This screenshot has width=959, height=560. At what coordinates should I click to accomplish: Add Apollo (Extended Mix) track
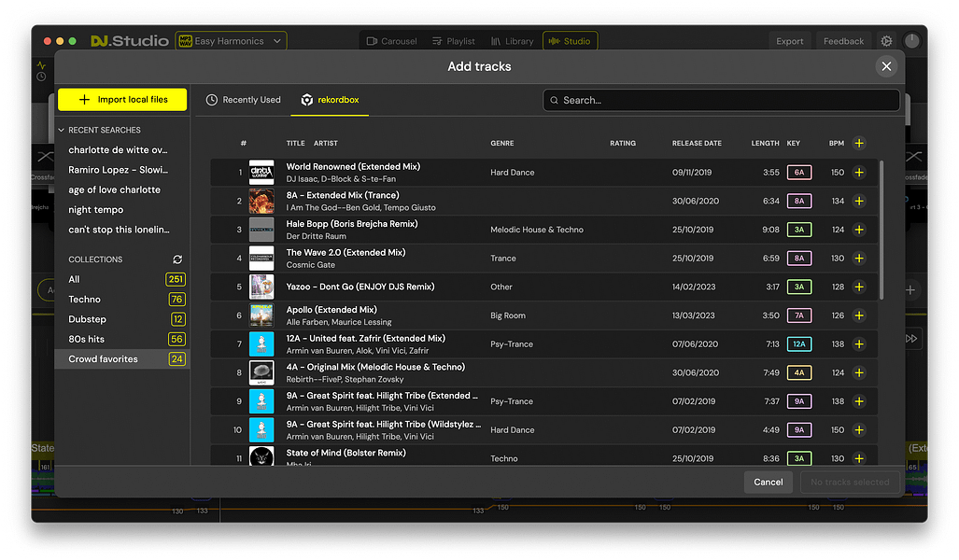tap(859, 315)
